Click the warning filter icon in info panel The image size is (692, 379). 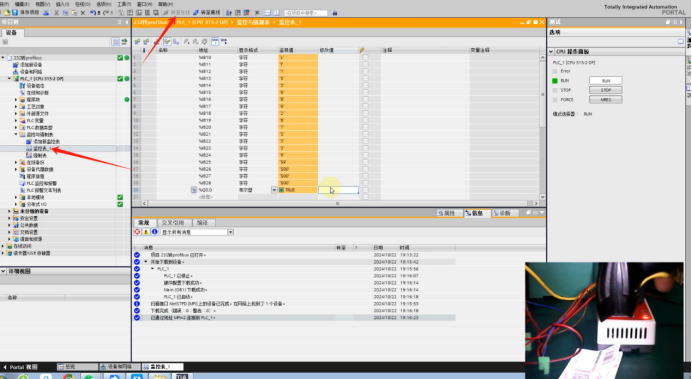(x=146, y=232)
